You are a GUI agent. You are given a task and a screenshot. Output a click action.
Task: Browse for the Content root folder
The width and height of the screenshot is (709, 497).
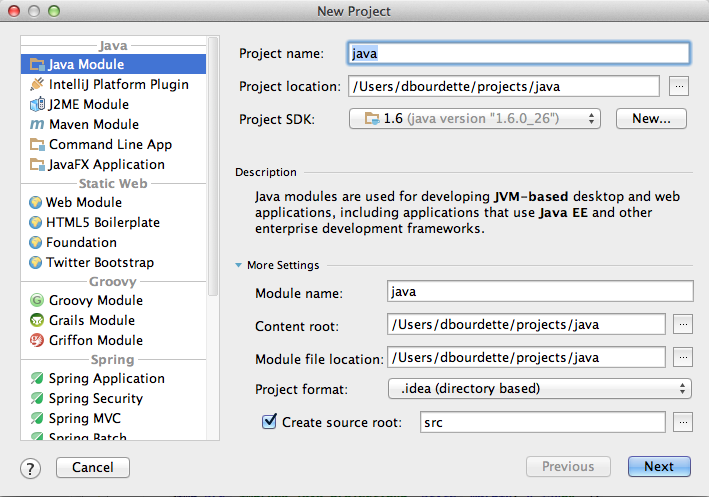[x=683, y=324]
